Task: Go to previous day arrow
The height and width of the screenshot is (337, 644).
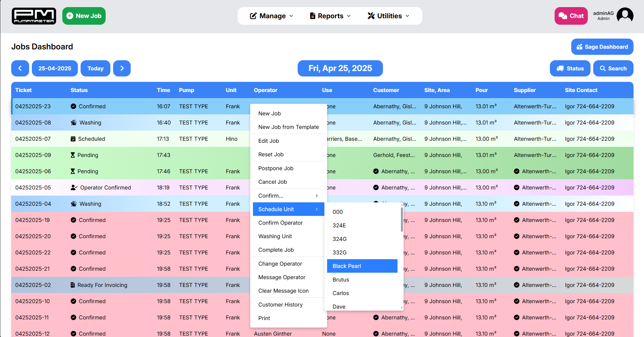Action: tap(20, 68)
